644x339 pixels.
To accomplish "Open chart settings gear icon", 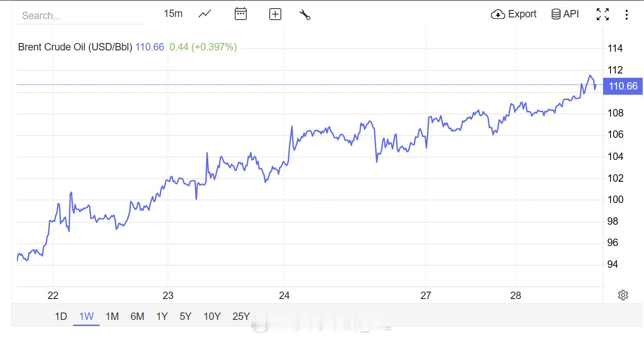I will pyautogui.click(x=623, y=295).
